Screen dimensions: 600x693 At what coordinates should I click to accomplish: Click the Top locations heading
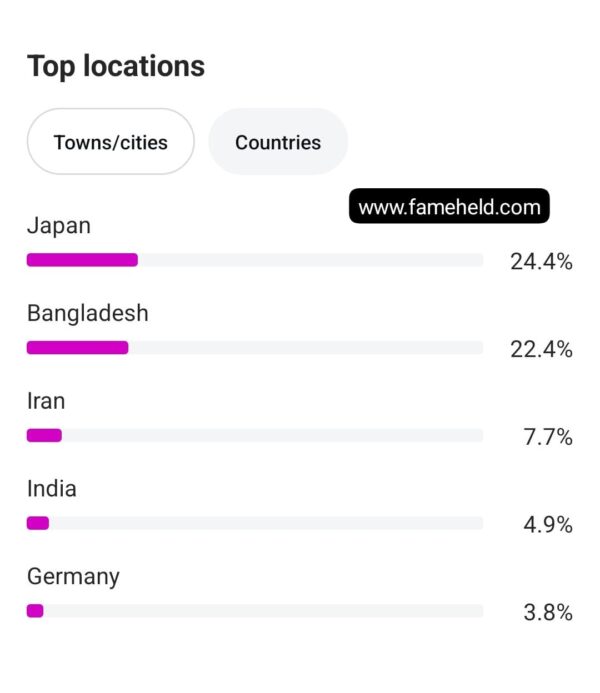click(116, 66)
